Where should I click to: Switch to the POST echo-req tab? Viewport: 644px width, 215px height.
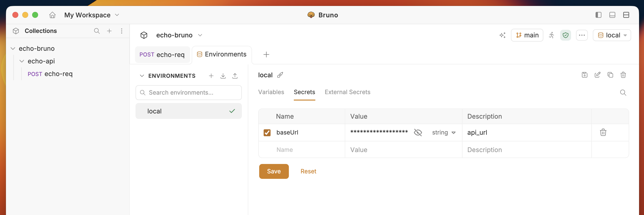click(x=162, y=55)
